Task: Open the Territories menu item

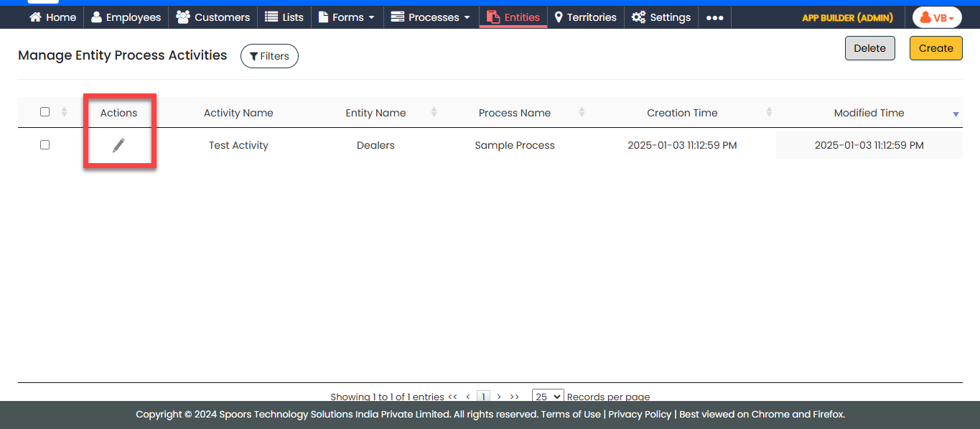Action: (585, 17)
